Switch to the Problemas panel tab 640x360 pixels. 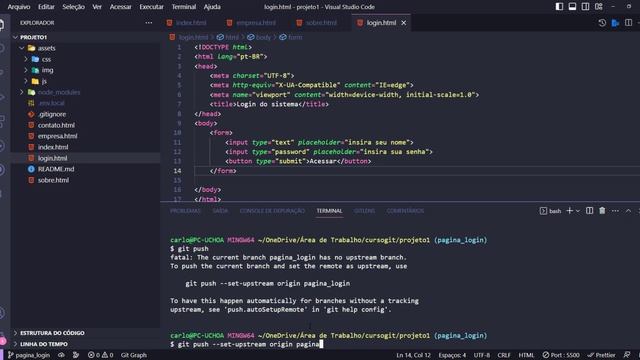point(185,211)
